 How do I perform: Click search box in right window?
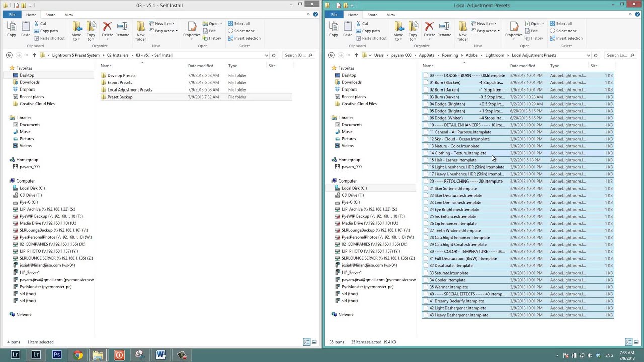(x=620, y=55)
